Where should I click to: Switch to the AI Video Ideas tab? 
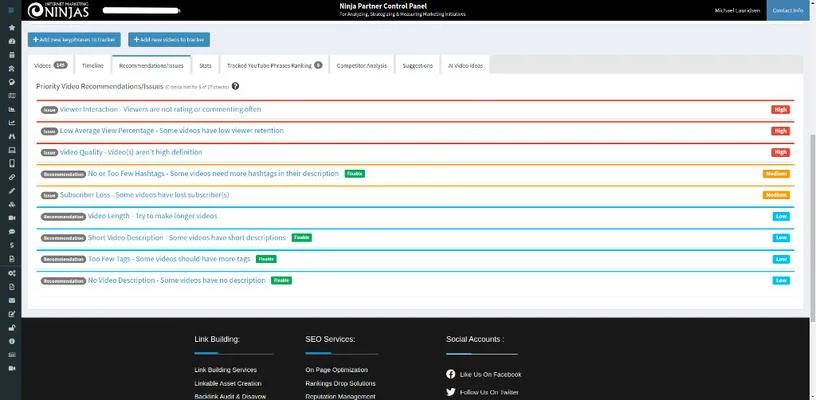465,65
